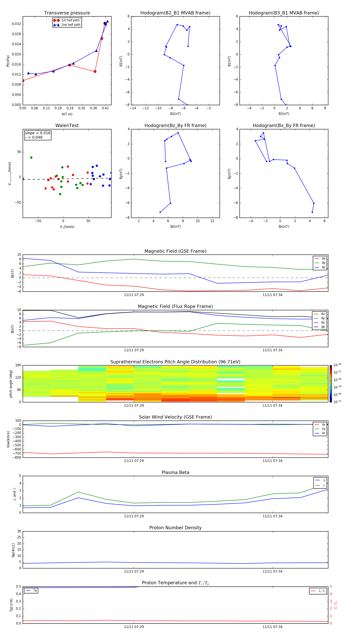Viewport: 351px width, 644px height.
Task: Click the Bz' legend entry
Action: point(320,323)
